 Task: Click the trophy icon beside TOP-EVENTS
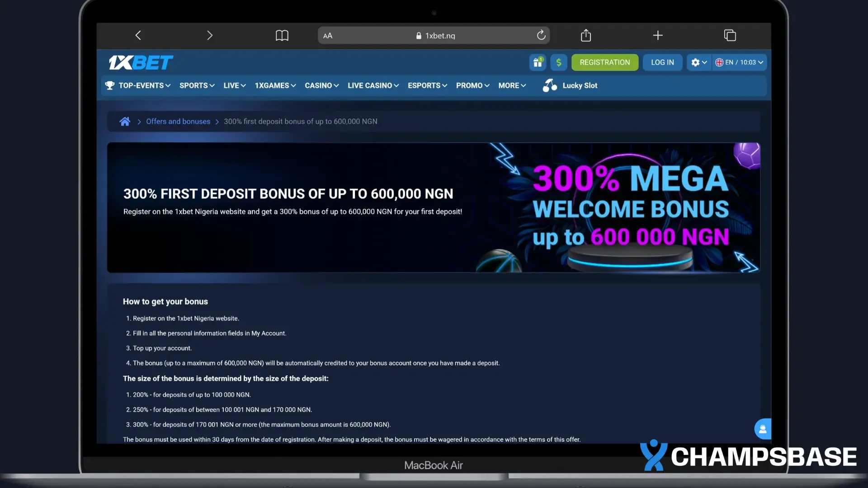click(x=110, y=85)
